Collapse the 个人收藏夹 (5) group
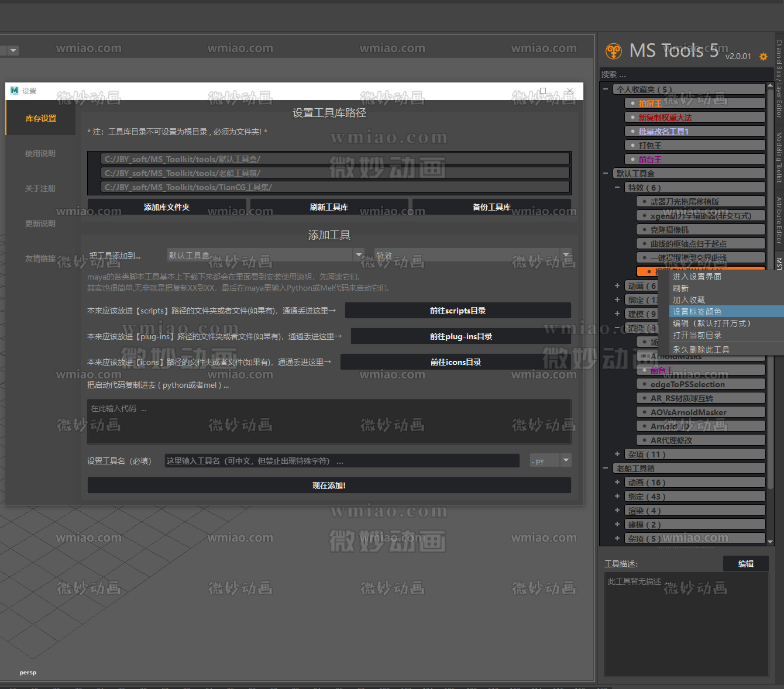Screen dimensions: 784x689 tap(606, 89)
